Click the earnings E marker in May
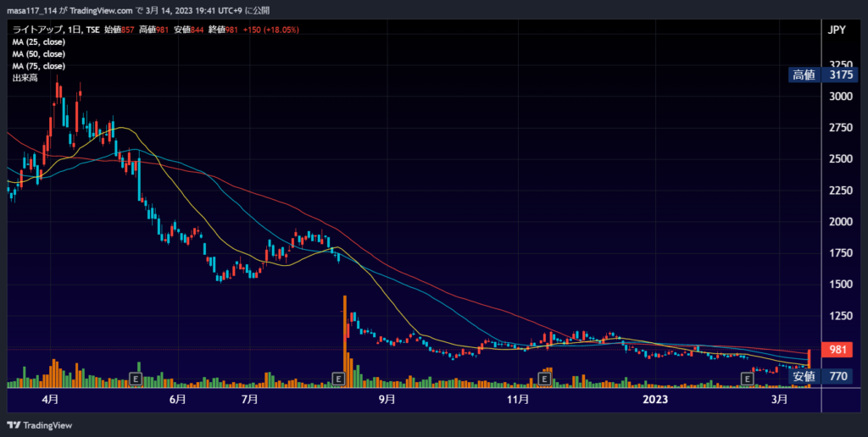868x437 pixels. pyautogui.click(x=136, y=379)
